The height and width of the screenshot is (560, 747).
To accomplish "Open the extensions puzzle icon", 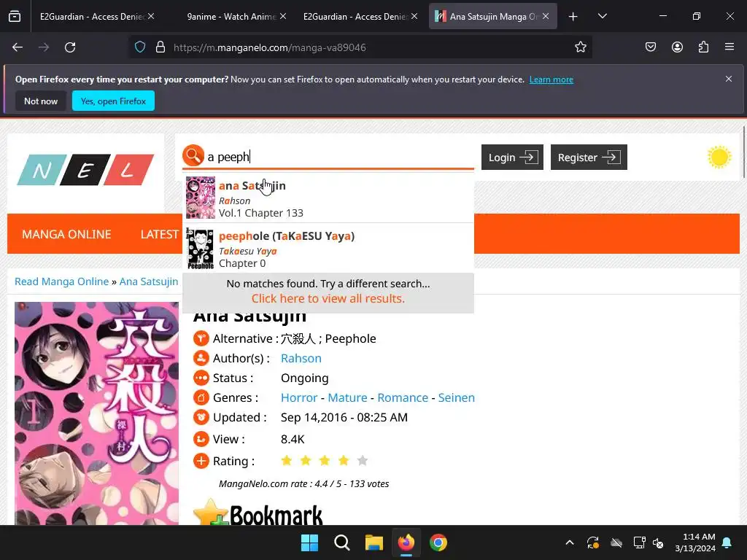I will 703,47.
